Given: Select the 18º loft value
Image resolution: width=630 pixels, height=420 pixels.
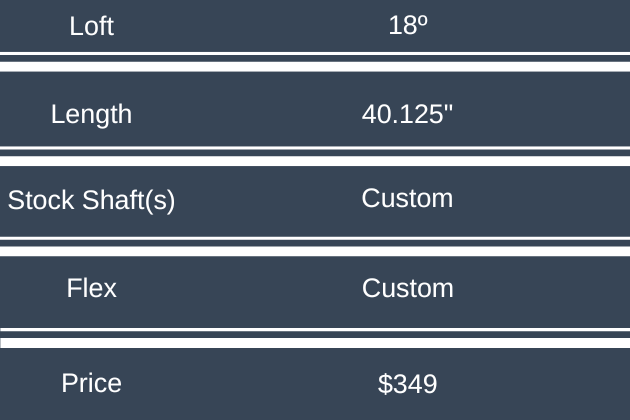Looking at the screenshot, I should point(408,26).
